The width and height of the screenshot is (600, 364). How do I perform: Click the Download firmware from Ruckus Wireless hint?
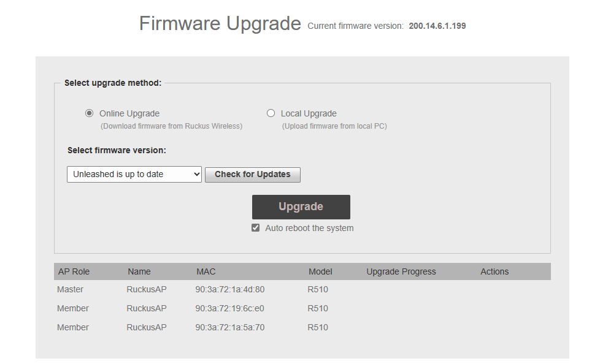click(171, 126)
